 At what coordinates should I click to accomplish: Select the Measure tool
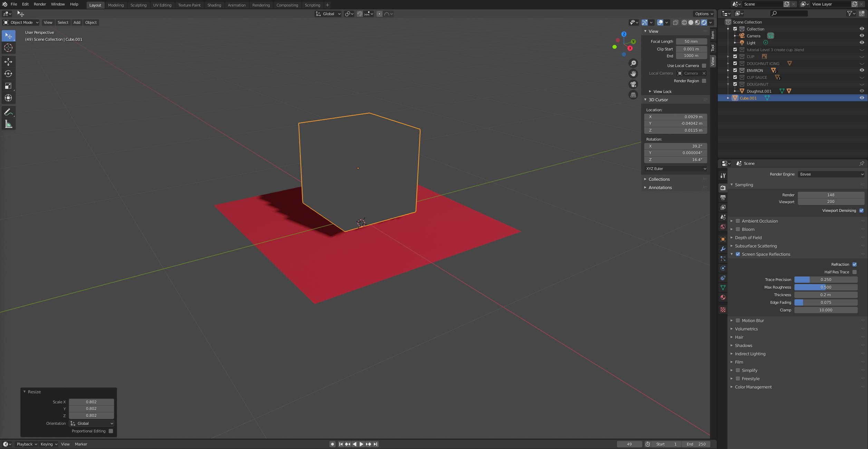pos(8,124)
